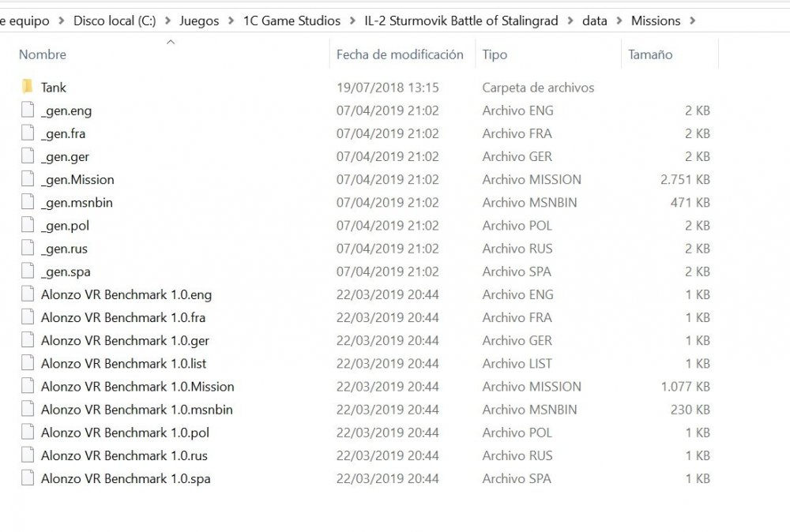Sort by the Nombre column header
790x532 pixels.
(43, 54)
